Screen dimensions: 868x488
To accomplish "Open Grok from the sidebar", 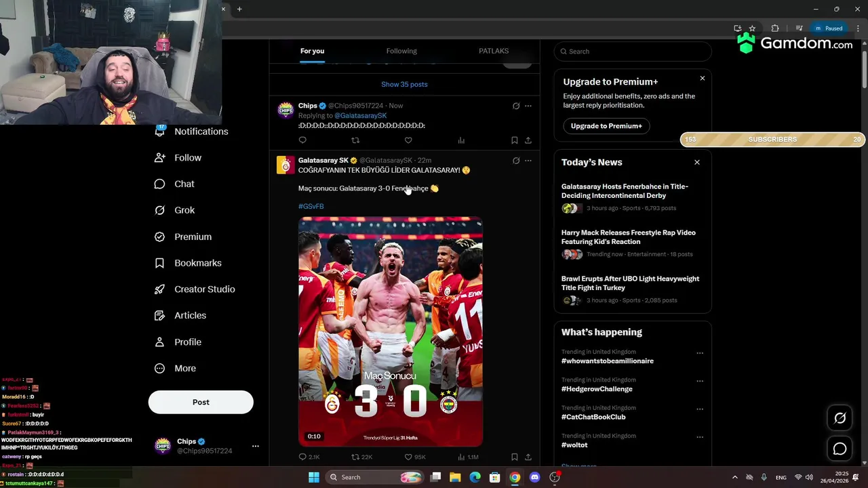I will coord(174,210).
